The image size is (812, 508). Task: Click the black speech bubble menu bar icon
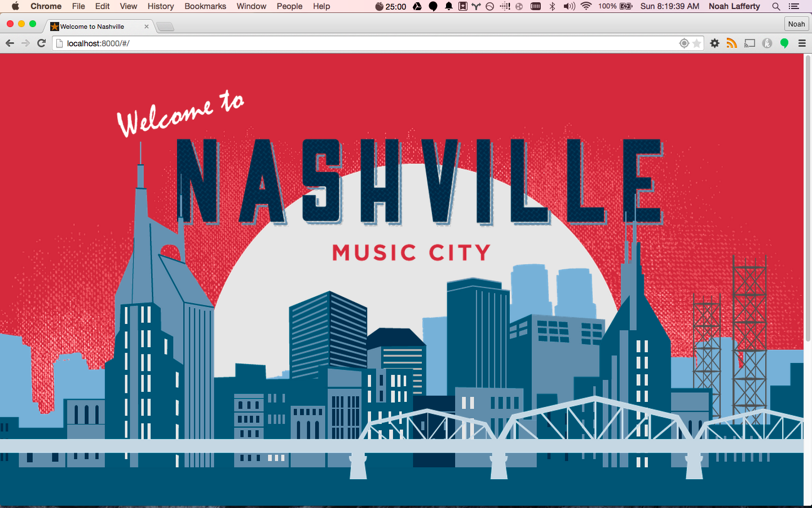point(433,6)
